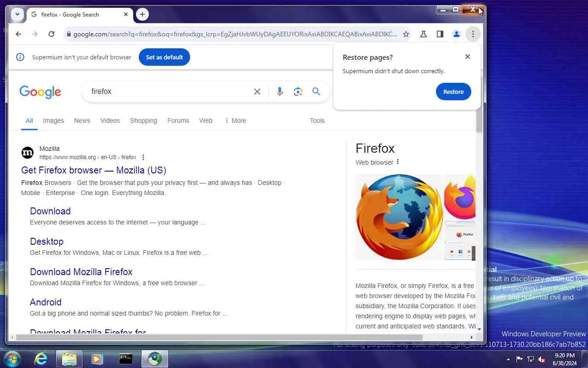Restore previous pages
The width and height of the screenshot is (588, 368).
(453, 92)
